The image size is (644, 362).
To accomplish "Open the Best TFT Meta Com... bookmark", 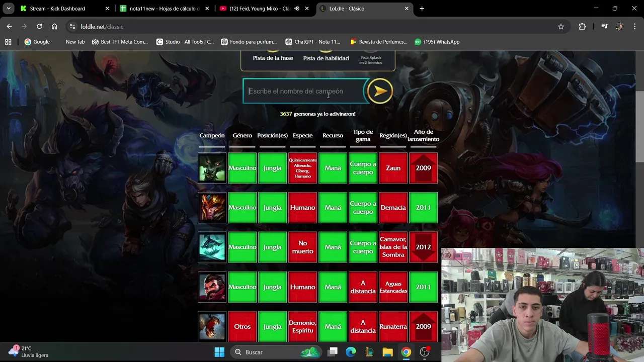I will 120,42.
